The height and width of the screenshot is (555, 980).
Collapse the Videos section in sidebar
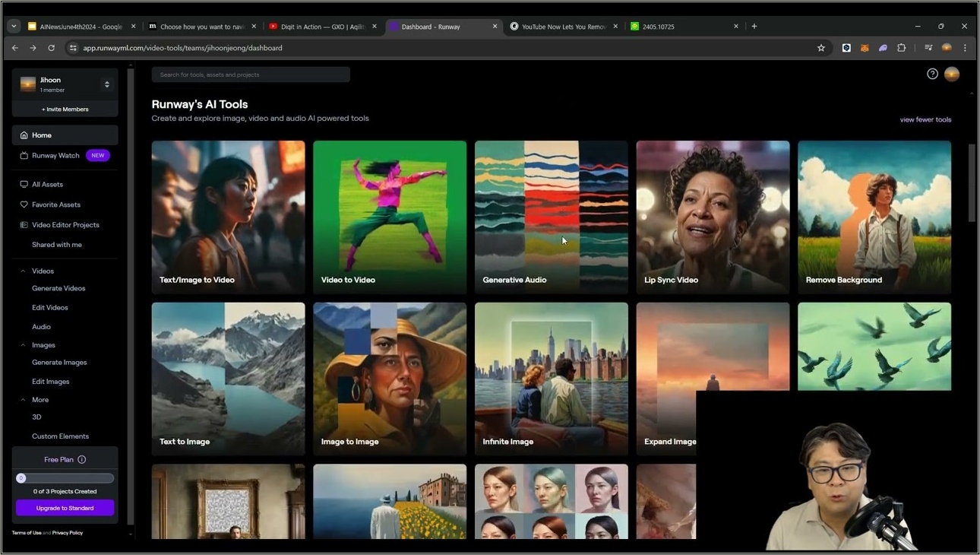23,271
